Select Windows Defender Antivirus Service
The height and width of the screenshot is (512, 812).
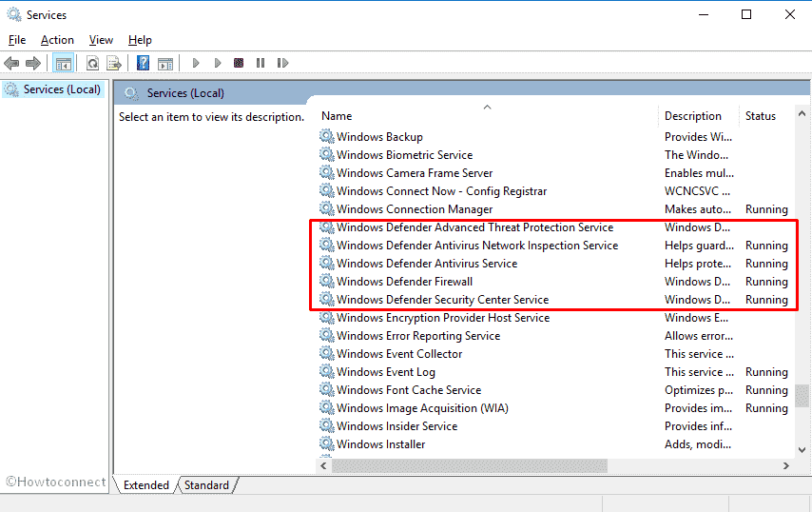(427, 264)
